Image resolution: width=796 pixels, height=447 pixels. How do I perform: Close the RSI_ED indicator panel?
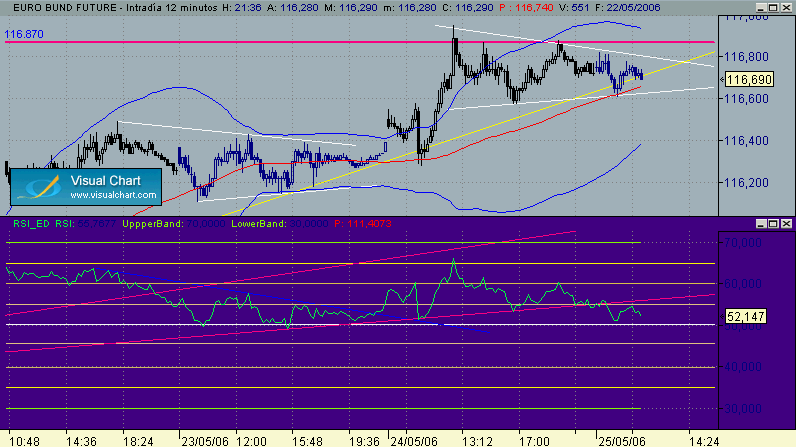tap(786, 224)
